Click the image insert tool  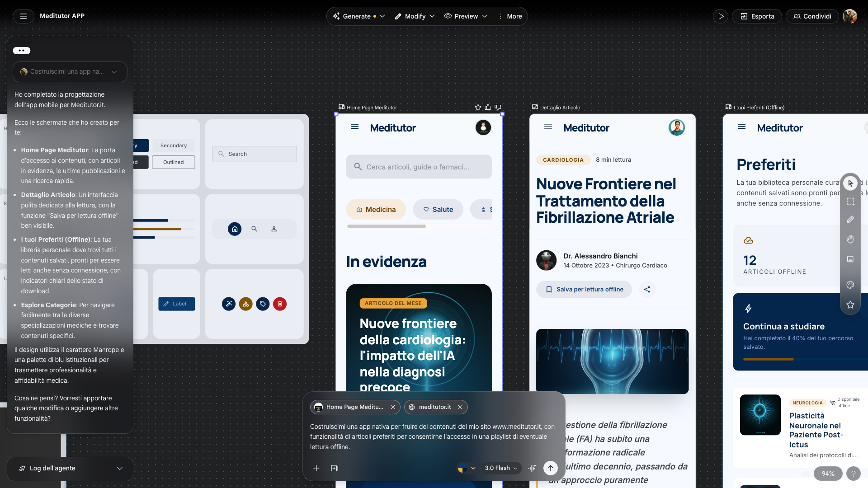(850, 259)
